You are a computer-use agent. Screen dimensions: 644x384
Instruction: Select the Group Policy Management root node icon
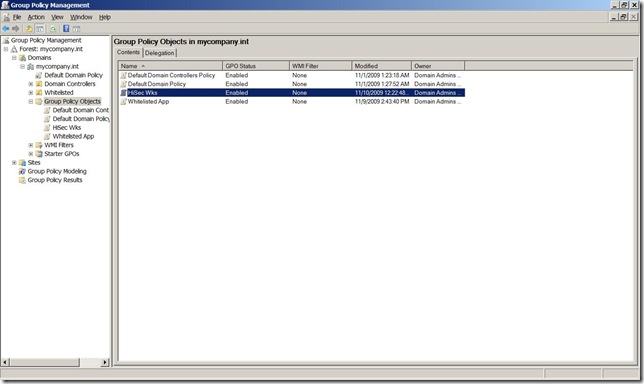[6, 40]
